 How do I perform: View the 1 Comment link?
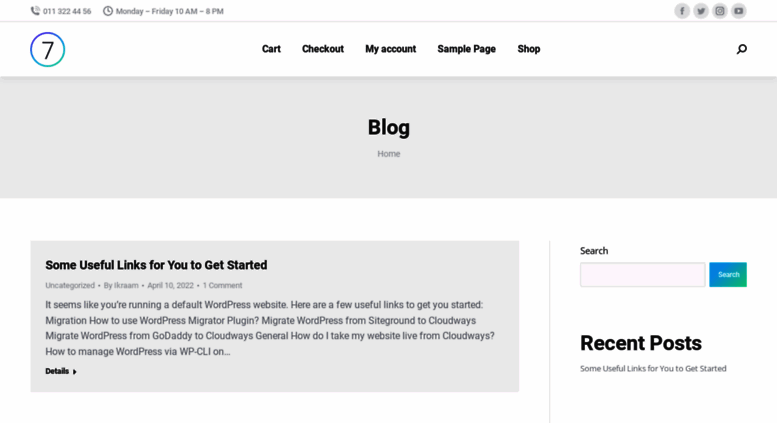tap(222, 285)
